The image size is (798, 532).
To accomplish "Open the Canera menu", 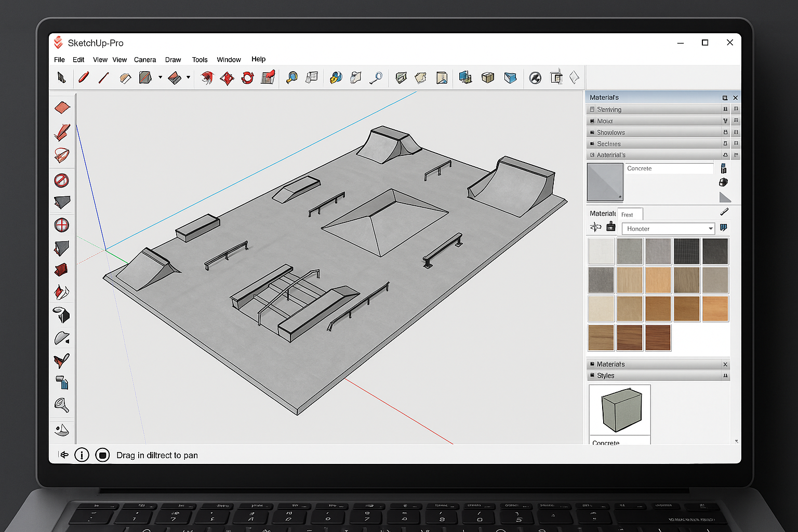I will tap(145, 60).
